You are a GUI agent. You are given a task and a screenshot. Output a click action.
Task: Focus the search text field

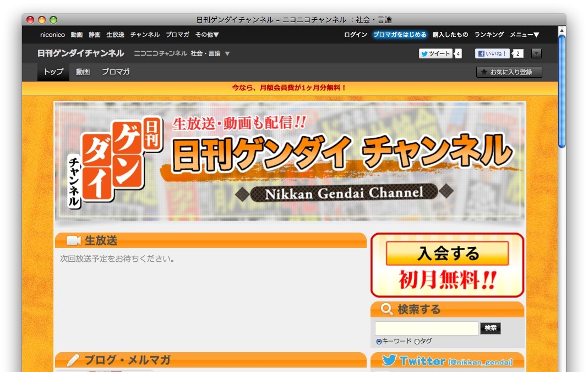427,328
